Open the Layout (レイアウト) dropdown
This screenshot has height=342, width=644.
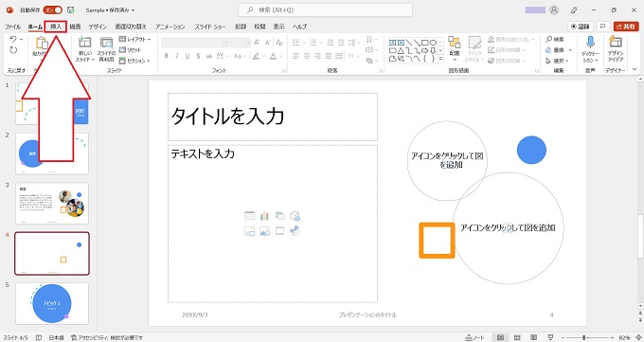point(134,39)
